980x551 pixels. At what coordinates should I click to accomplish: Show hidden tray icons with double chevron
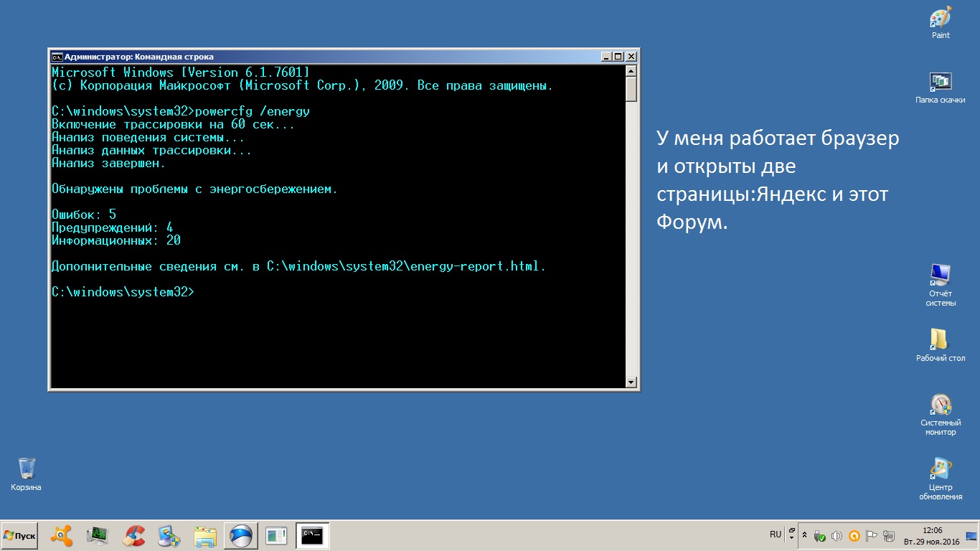(804, 536)
